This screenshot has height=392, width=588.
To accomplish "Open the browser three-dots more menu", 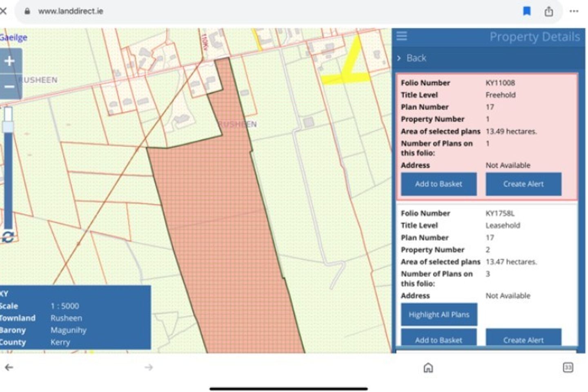I will tap(574, 11).
